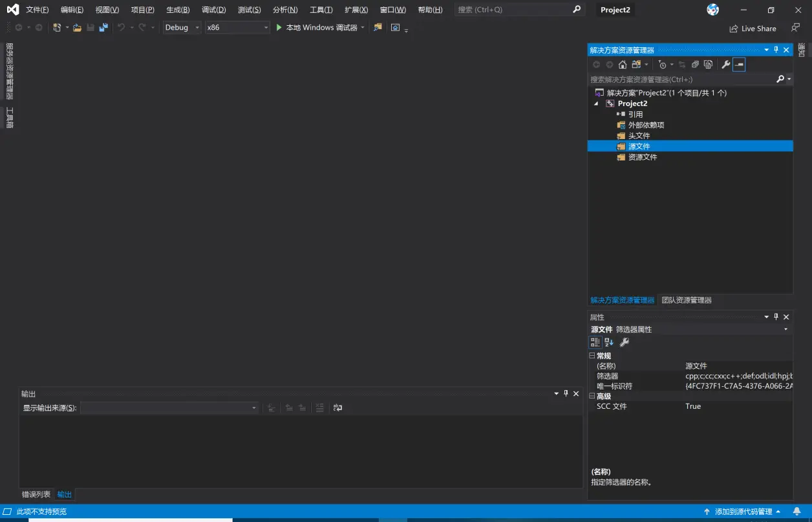Toggle alphabetical sort in Properties panel
812x522 pixels.
[x=609, y=342]
